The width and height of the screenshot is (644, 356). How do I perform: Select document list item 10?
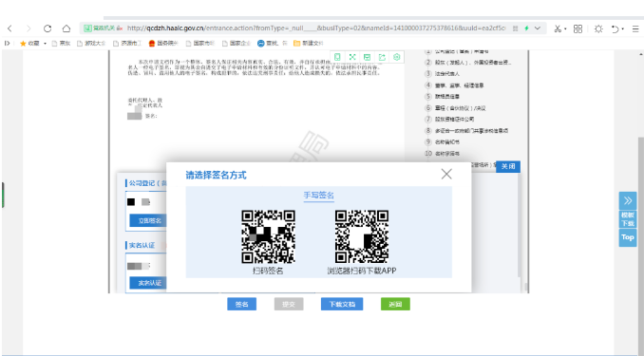tap(443, 153)
